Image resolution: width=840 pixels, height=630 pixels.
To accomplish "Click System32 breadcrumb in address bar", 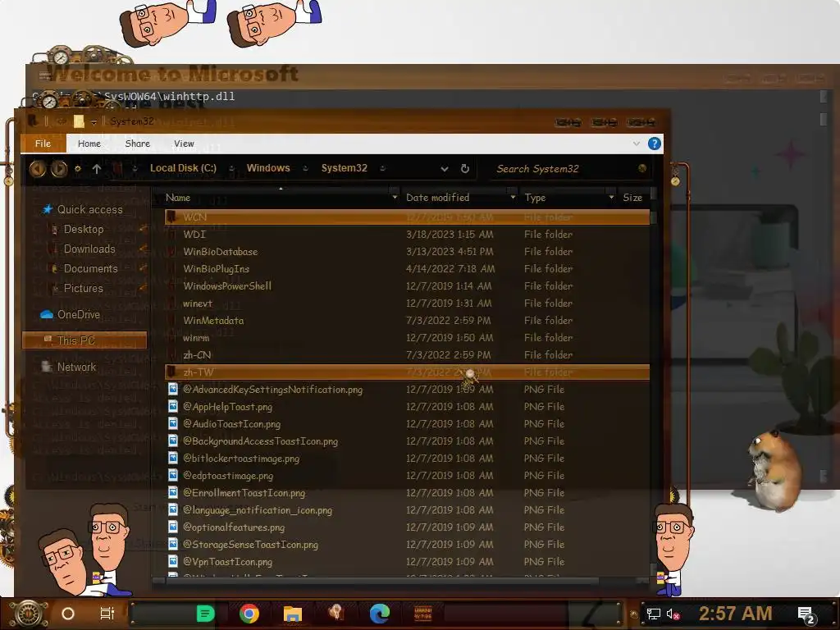I will click(344, 168).
